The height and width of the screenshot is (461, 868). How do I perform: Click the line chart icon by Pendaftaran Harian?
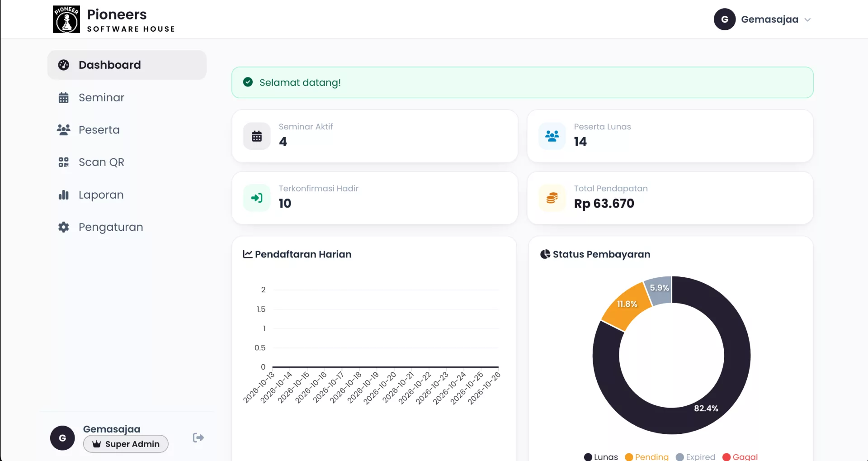[247, 254]
